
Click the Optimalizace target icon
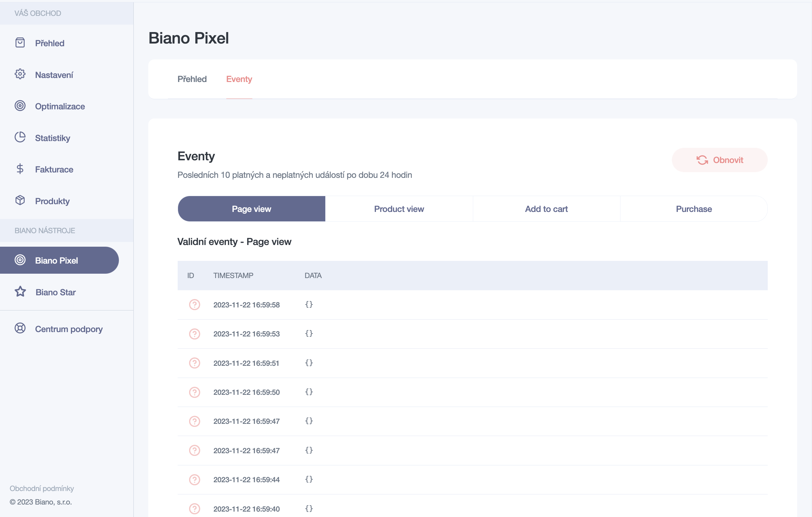20,106
